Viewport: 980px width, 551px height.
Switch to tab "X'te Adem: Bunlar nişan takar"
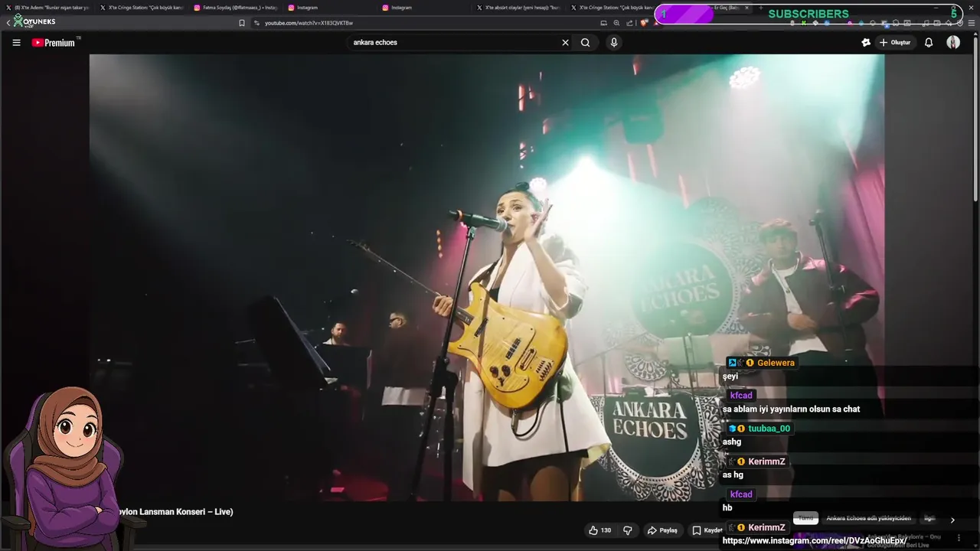pyautogui.click(x=48, y=8)
